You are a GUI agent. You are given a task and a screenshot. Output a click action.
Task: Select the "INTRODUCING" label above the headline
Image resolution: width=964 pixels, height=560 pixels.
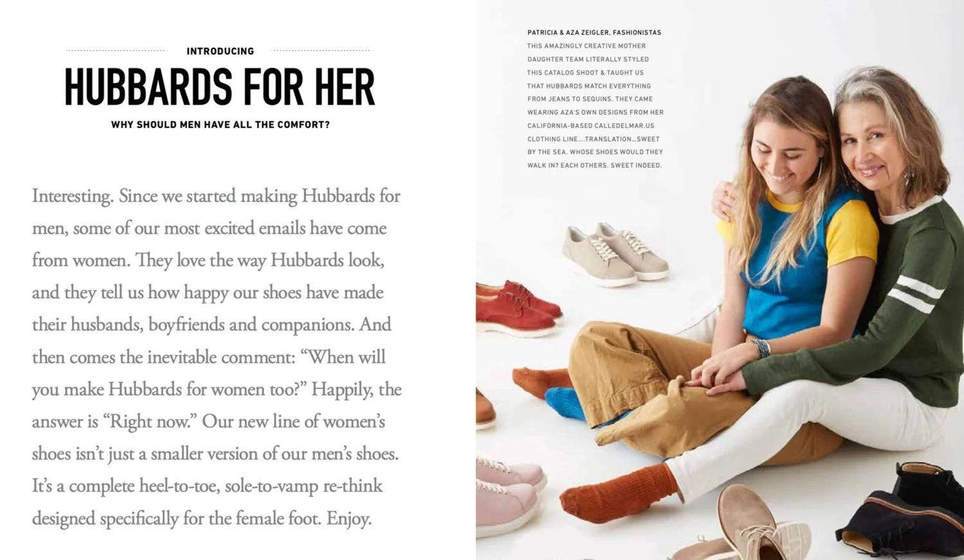tap(220, 51)
